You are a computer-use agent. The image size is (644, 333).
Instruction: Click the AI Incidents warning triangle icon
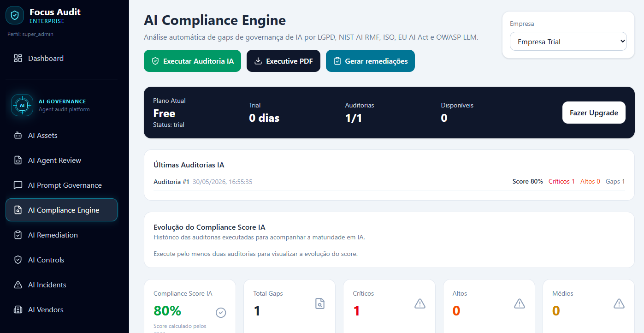tap(18, 285)
